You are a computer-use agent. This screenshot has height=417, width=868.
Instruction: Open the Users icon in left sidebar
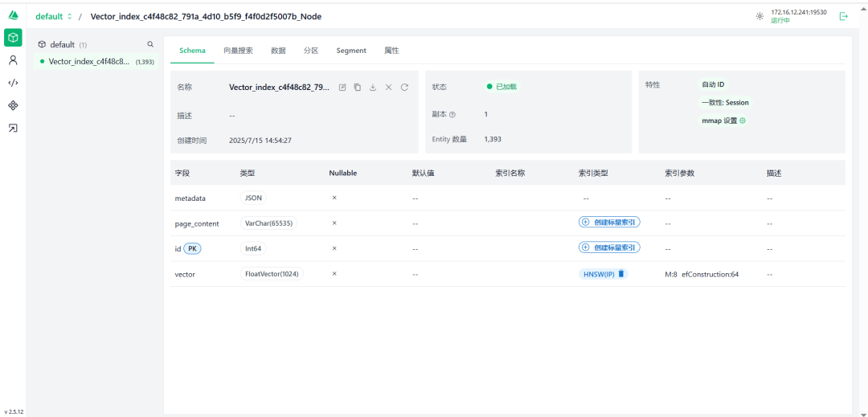[x=13, y=60]
